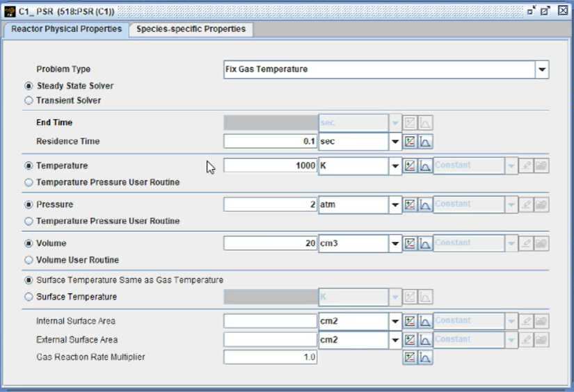Click the External Surface Area input field

(271, 340)
